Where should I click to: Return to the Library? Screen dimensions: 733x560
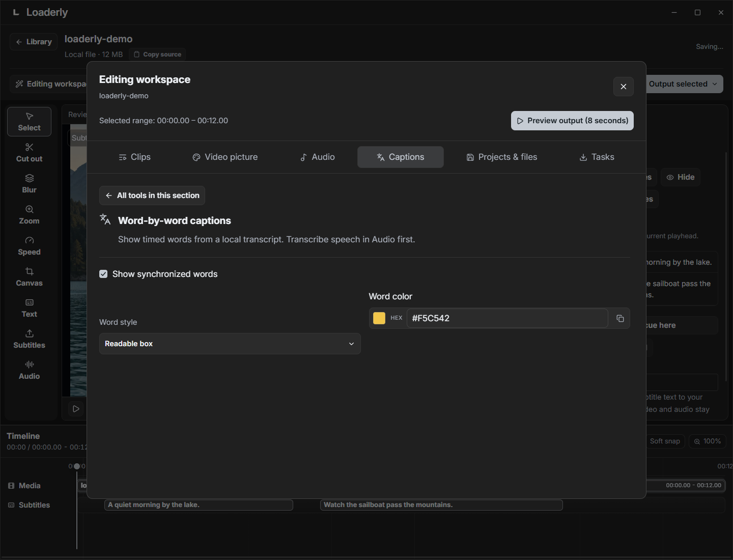tap(34, 42)
